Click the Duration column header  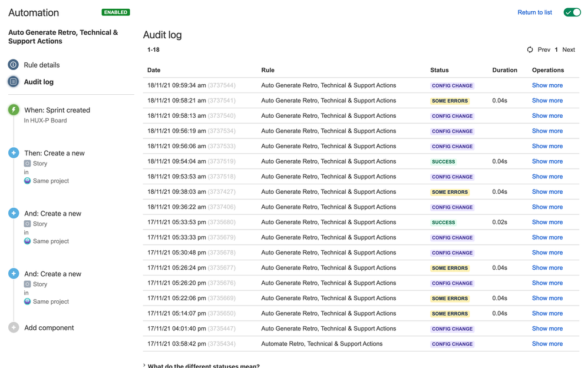[x=504, y=70]
